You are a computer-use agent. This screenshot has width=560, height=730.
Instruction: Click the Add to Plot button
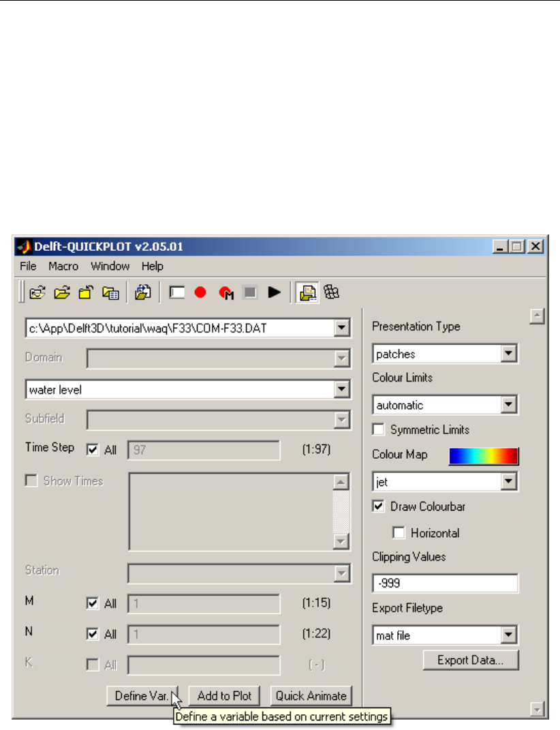(224, 696)
